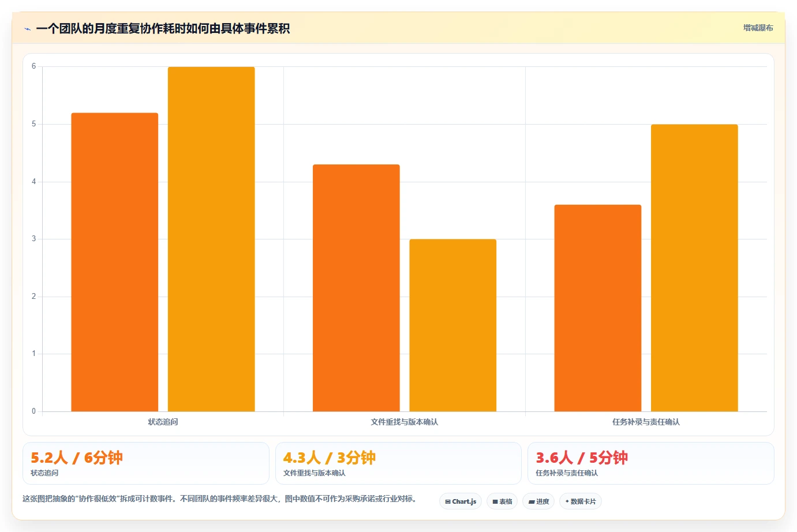797x532 pixels.
Task: Click 文件重找与版本确认 caption in the second card
Action: click(x=315, y=473)
